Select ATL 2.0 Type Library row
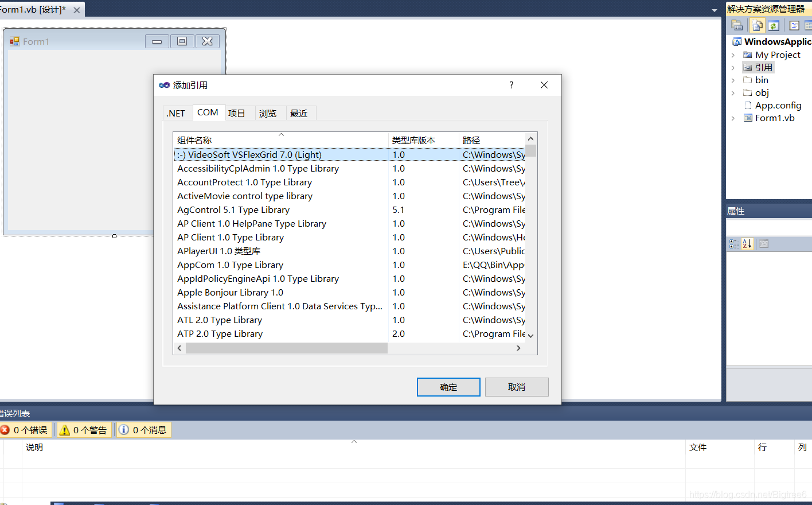The image size is (812, 505). pyautogui.click(x=349, y=320)
